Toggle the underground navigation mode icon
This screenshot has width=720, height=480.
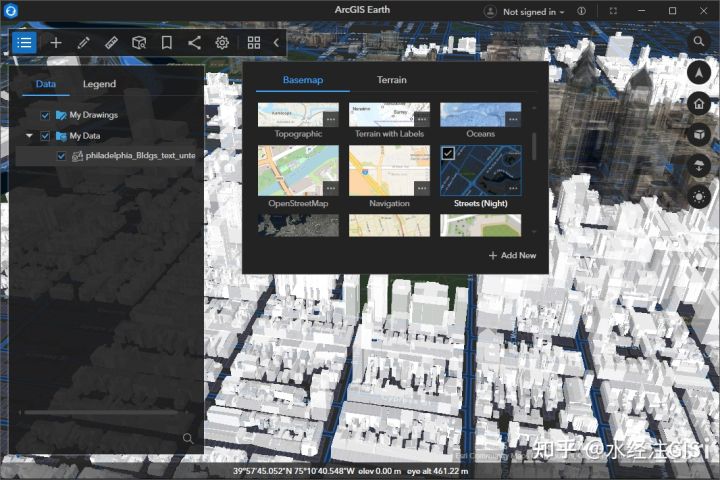point(699,166)
